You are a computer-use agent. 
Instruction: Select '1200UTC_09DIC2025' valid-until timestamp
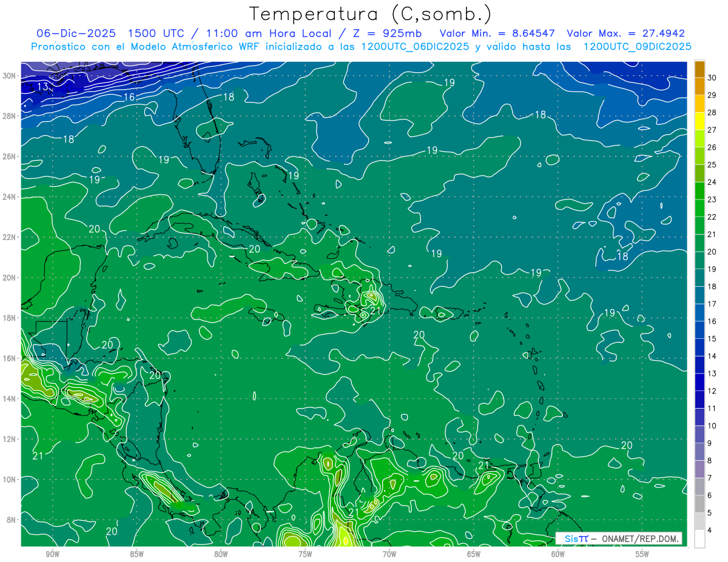tap(637, 47)
